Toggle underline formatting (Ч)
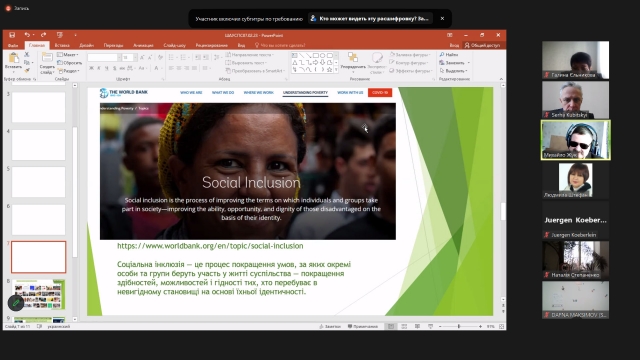 click(x=107, y=68)
